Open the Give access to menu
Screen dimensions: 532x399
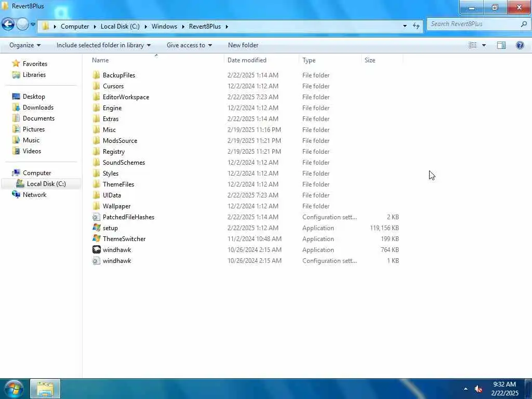point(189,45)
